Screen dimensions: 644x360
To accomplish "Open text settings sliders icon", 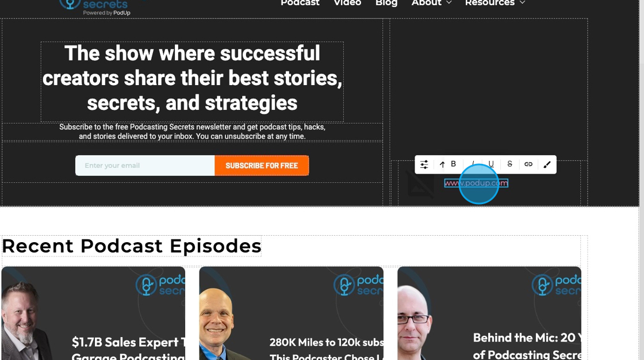I will coord(424,164).
